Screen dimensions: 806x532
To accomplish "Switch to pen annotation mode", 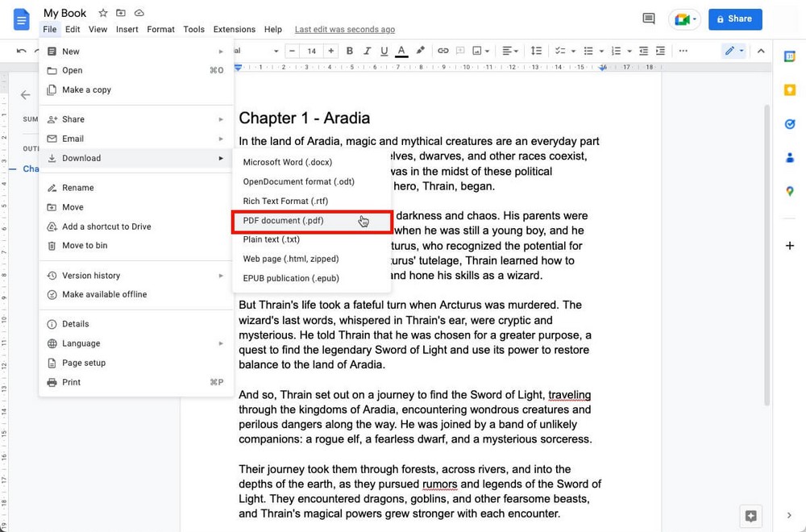I will [x=730, y=50].
